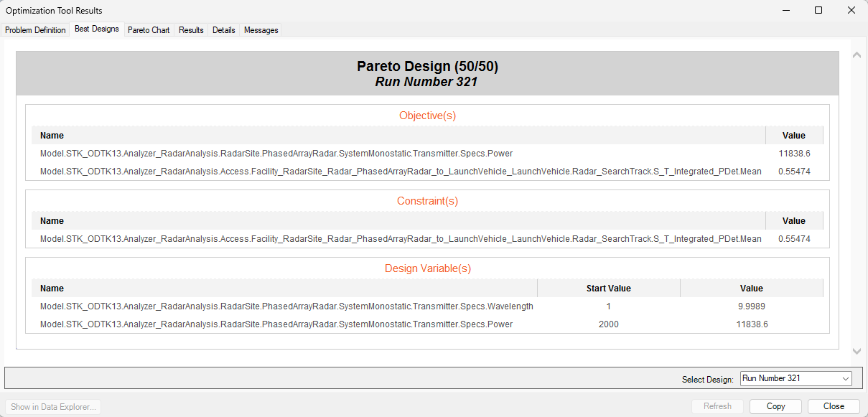Go to the Results tab
Image resolution: width=868 pixels, height=417 pixels.
coord(191,30)
